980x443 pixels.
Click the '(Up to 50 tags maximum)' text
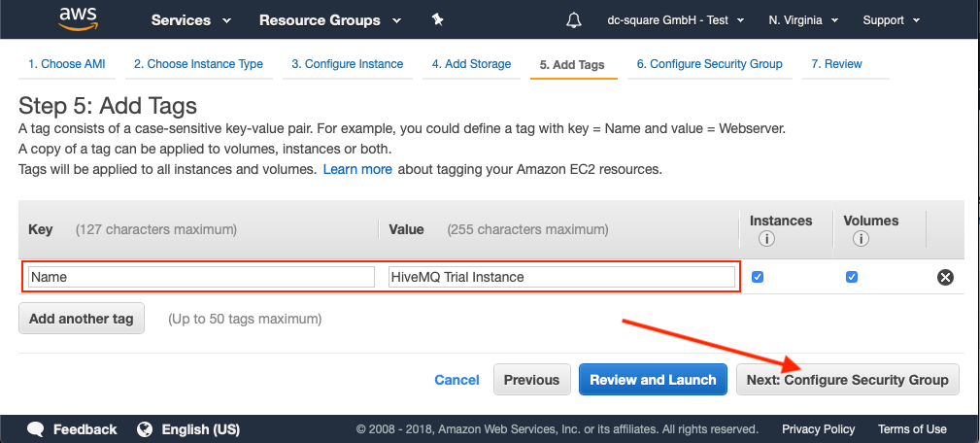click(245, 320)
